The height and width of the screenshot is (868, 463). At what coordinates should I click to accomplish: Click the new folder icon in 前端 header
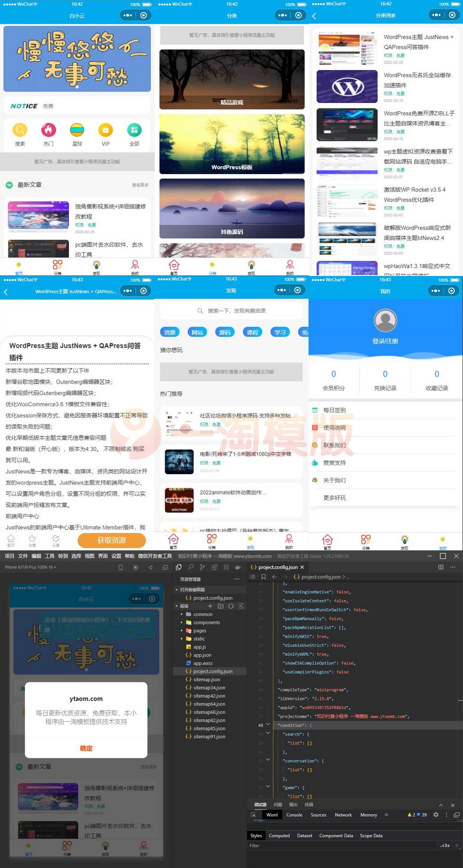point(221,606)
